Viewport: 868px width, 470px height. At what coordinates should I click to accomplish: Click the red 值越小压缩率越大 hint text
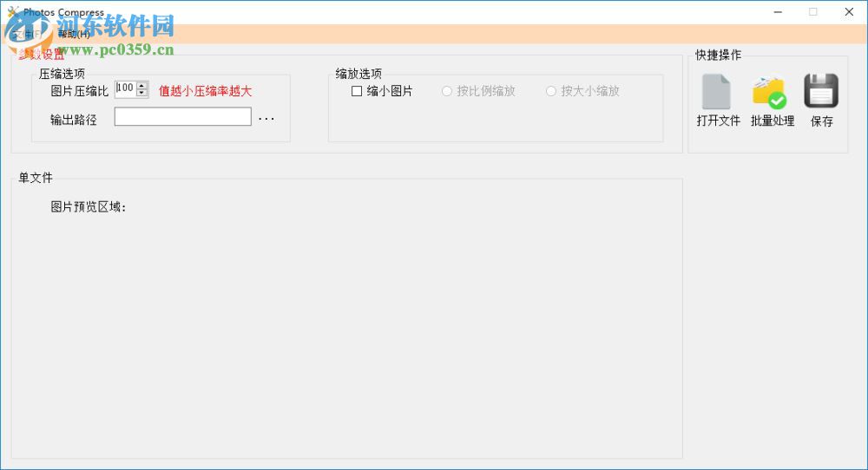[x=206, y=91]
